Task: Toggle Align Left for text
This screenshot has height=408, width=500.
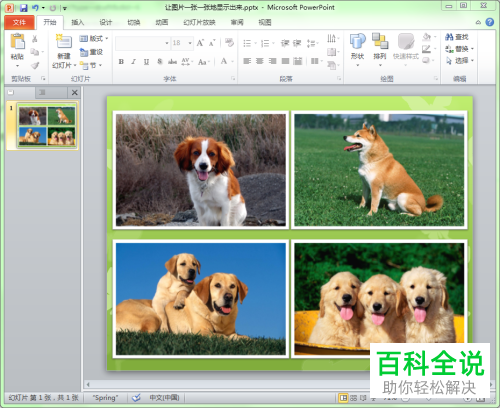Action: click(x=247, y=61)
